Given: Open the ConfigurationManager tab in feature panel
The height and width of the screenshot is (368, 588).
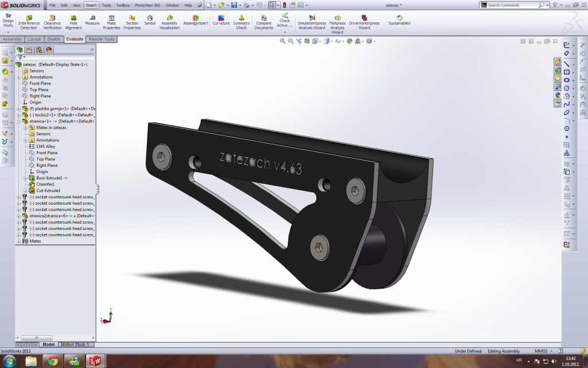Looking at the screenshot, I should [x=39, y=49].
